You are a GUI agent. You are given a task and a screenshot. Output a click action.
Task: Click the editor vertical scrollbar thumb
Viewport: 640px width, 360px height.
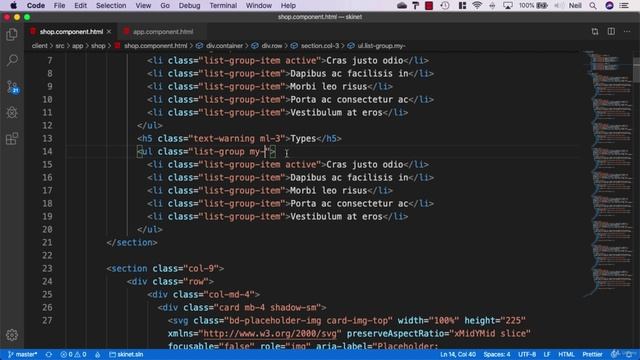(x=636, y=69)
